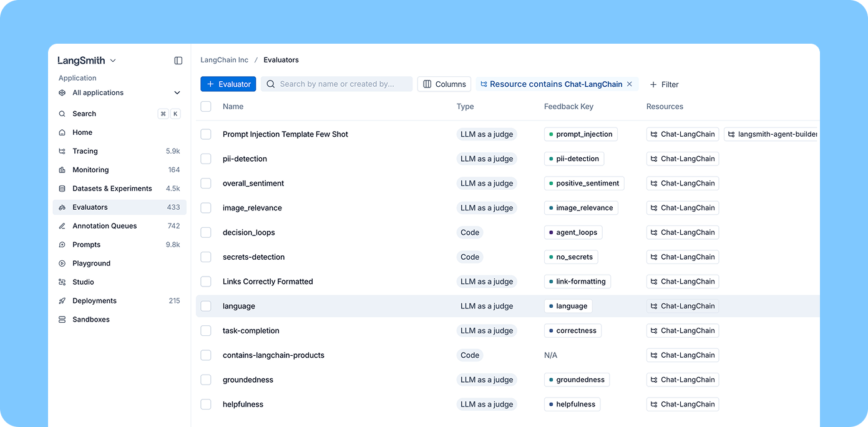Click the plus icon on Evaluator button
This screenshot has height=427, width=868.
point(210,84)
